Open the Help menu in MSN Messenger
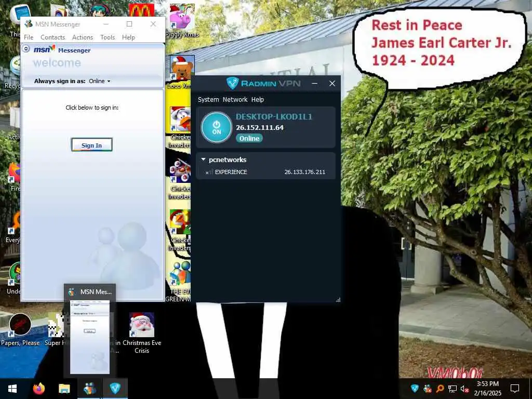 point(128,37)
